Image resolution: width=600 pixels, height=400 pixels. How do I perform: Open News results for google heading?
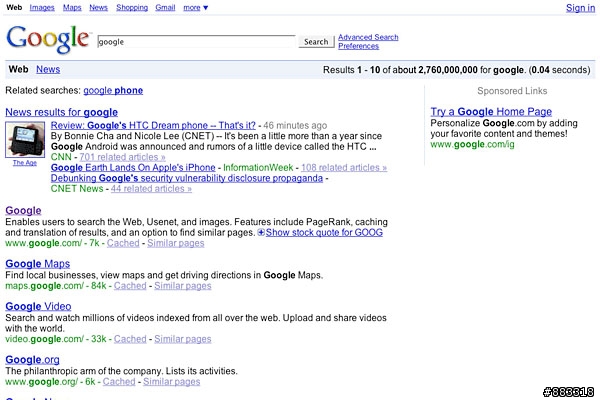coord(62,112)
